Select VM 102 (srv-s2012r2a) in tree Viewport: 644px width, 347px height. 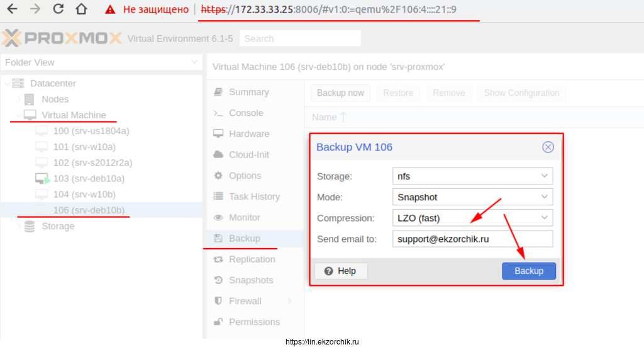pos(92,162)
